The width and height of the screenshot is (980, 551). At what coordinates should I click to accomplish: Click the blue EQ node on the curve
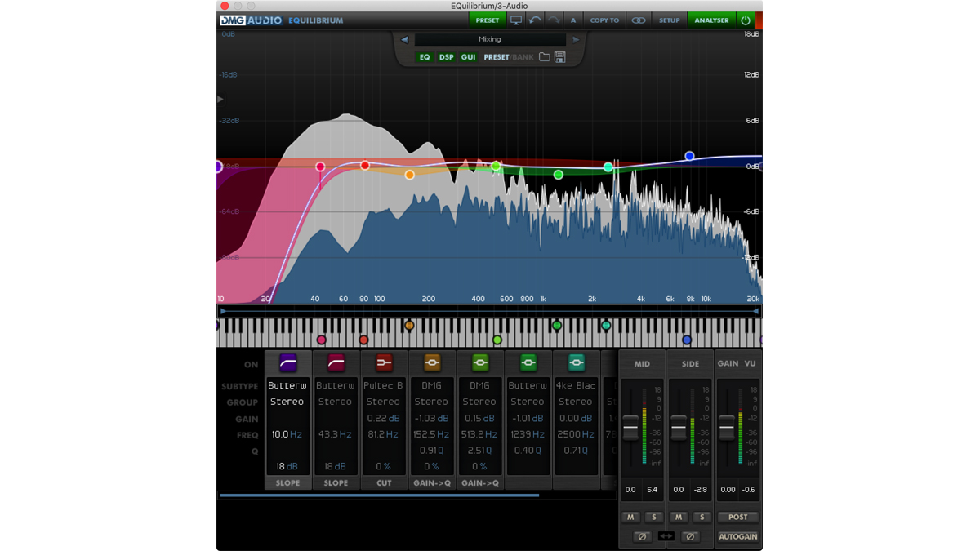(689, 156)
